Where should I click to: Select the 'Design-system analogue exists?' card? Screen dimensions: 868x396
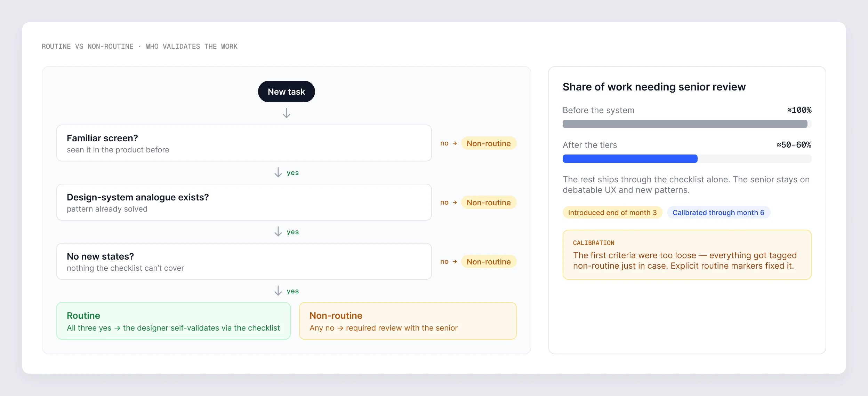pos(244,202)
